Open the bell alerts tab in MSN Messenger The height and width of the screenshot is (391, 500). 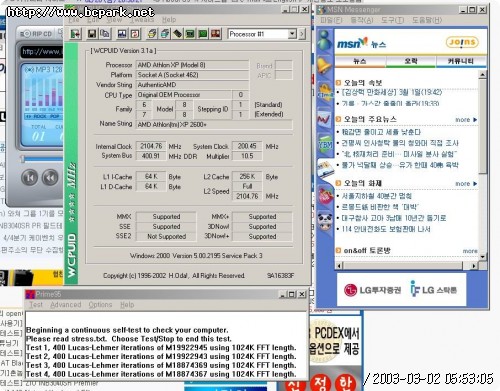point(324,65)
